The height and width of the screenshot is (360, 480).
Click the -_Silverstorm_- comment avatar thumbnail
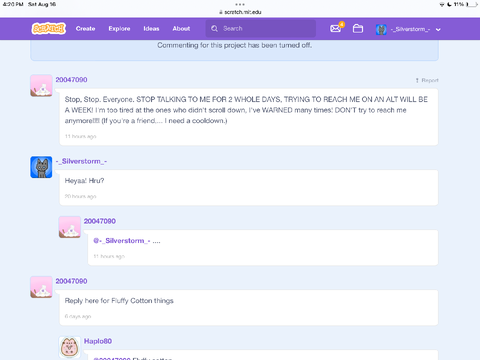[41, 167]
